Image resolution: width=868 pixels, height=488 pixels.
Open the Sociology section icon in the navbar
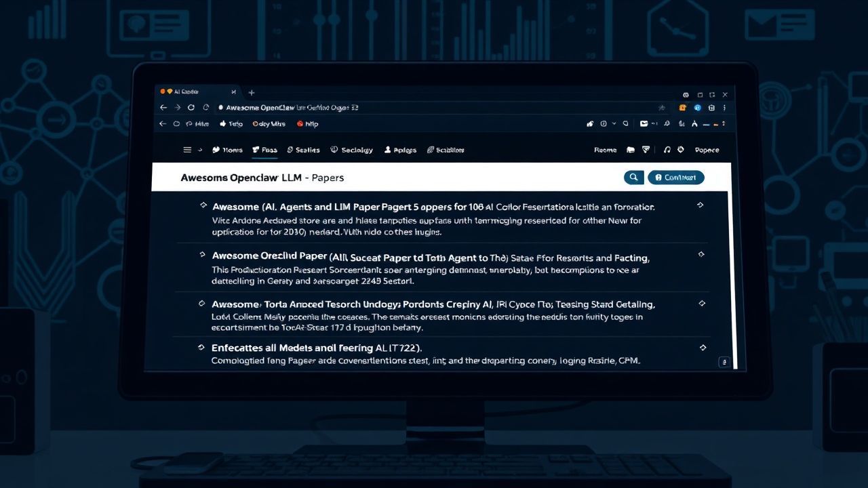click(x=334, y=150)
